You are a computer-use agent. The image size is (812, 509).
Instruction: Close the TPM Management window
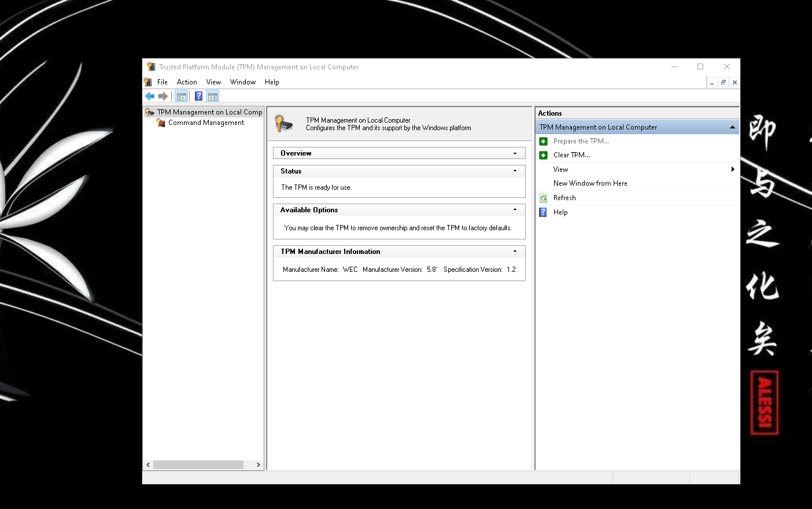click(727, 67)
